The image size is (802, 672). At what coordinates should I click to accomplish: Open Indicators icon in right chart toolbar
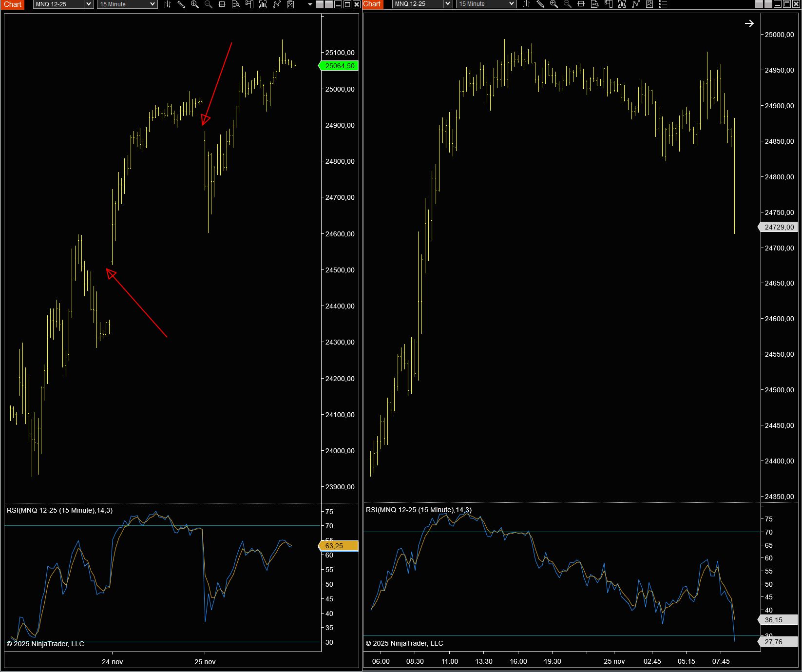click(x=622, y=4)
